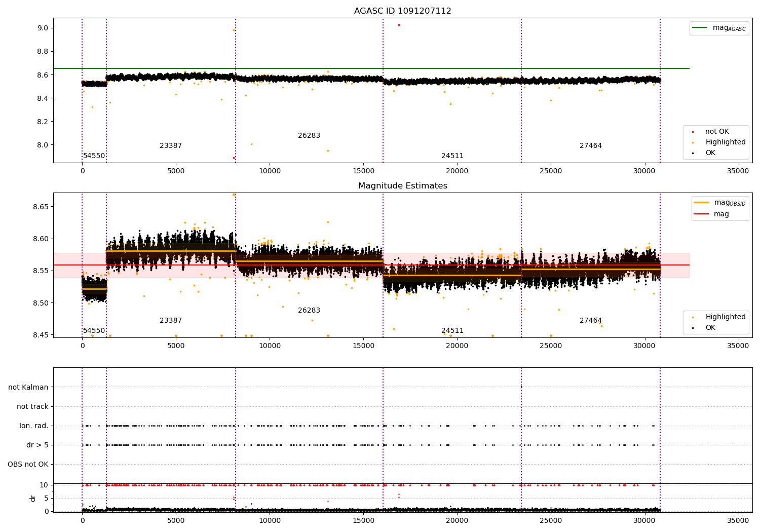Viewport: 760px width, 532px height.
Task: Click the green mag AGASC horizontal line
Action: [371, 68]
